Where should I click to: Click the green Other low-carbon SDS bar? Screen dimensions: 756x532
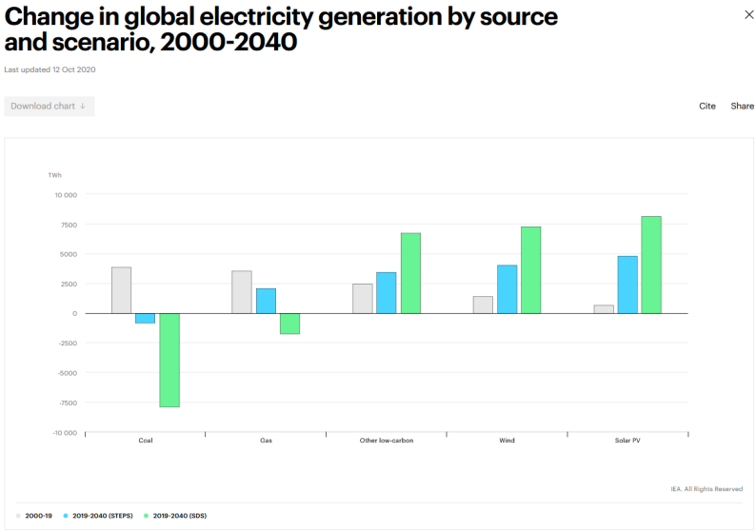point(410,273)
